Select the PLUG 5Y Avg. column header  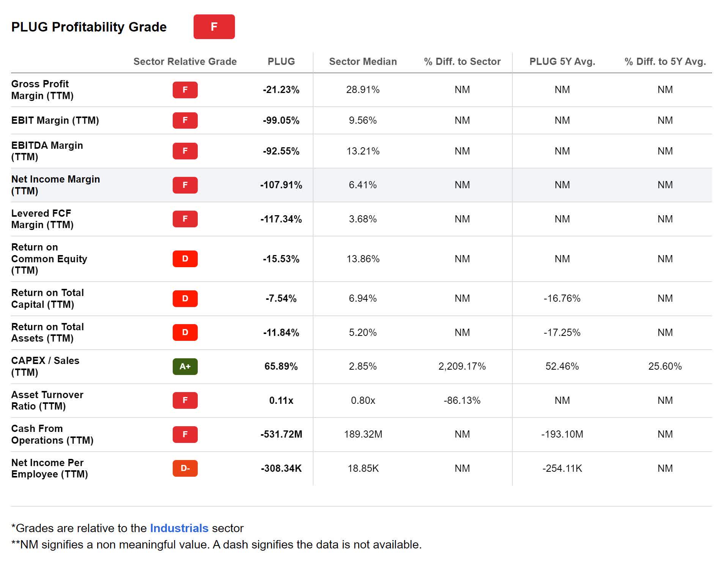[x=562, y=61]
